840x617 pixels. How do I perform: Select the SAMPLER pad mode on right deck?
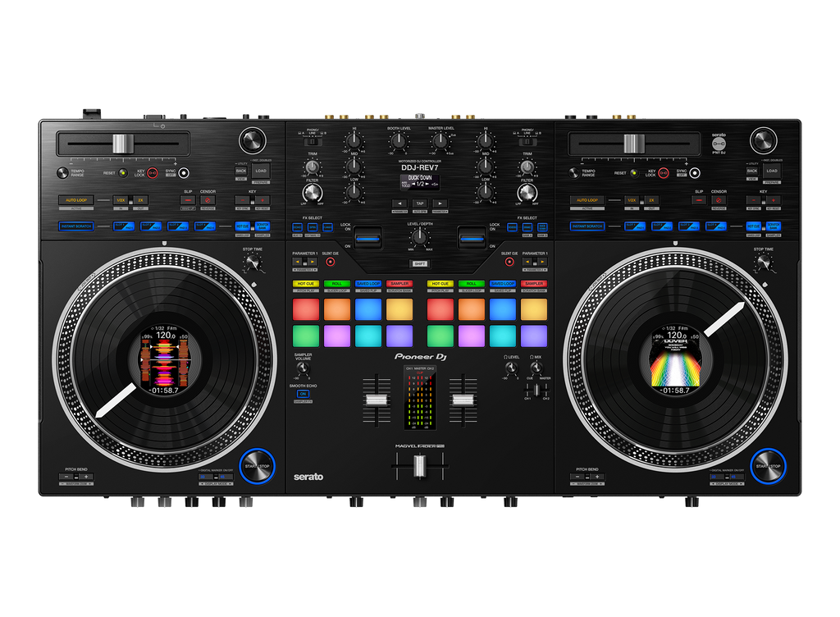(533, 283)
